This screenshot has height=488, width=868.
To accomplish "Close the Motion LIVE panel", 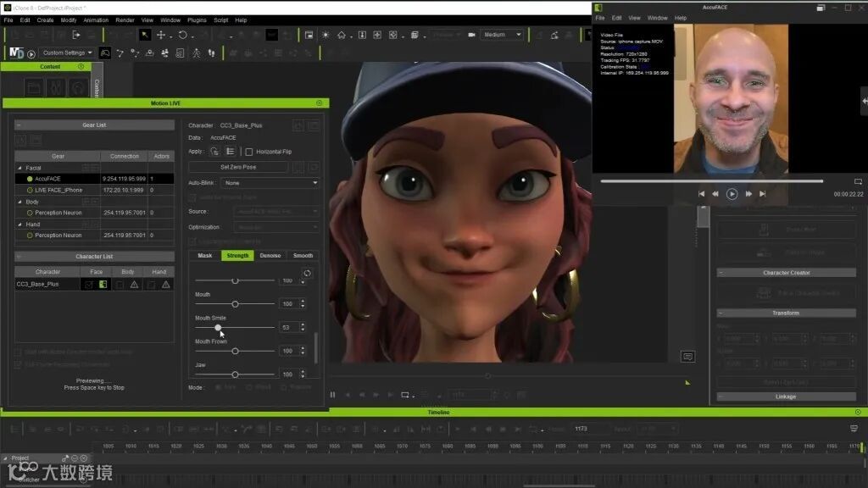I will click(x=319, y=103).
